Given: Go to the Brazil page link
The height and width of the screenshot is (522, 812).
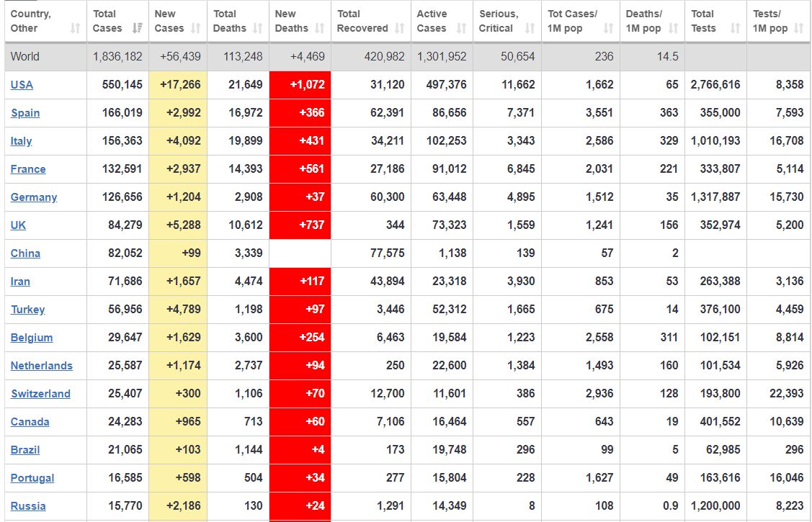Looking at the screenshot, I should pyautogui.click(x=24, y=450).
